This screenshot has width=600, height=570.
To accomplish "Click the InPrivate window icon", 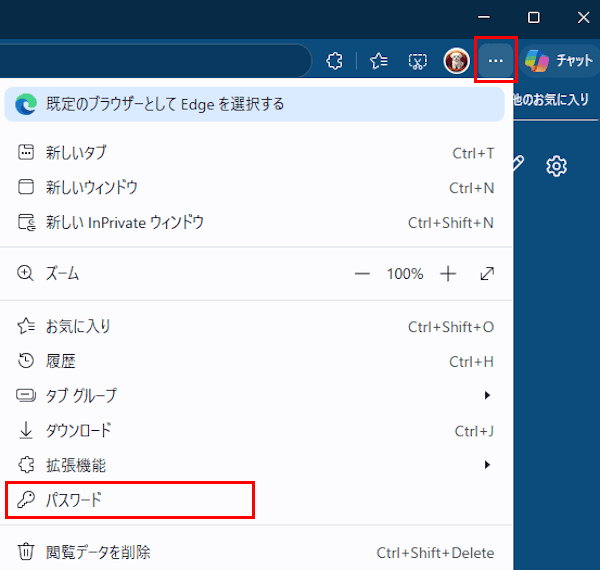I will [27, 222].
